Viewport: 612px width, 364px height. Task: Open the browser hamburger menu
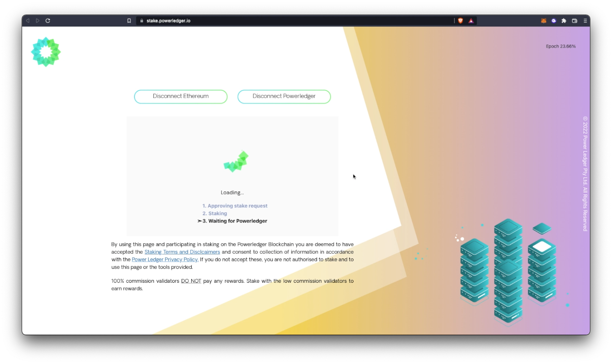[x=585, y=21]
